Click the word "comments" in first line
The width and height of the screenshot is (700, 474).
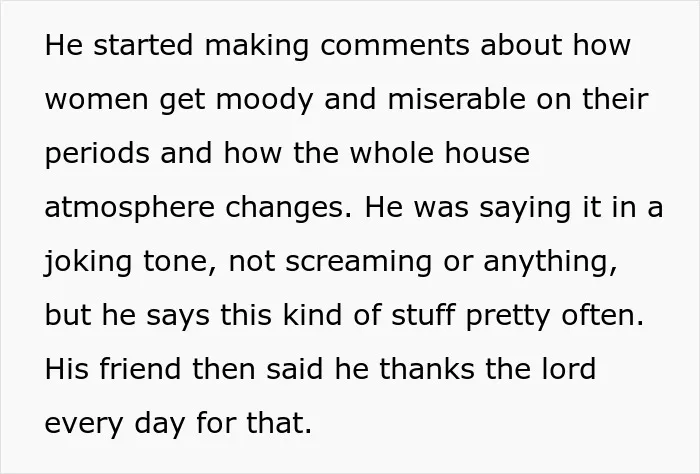point(395,45)
